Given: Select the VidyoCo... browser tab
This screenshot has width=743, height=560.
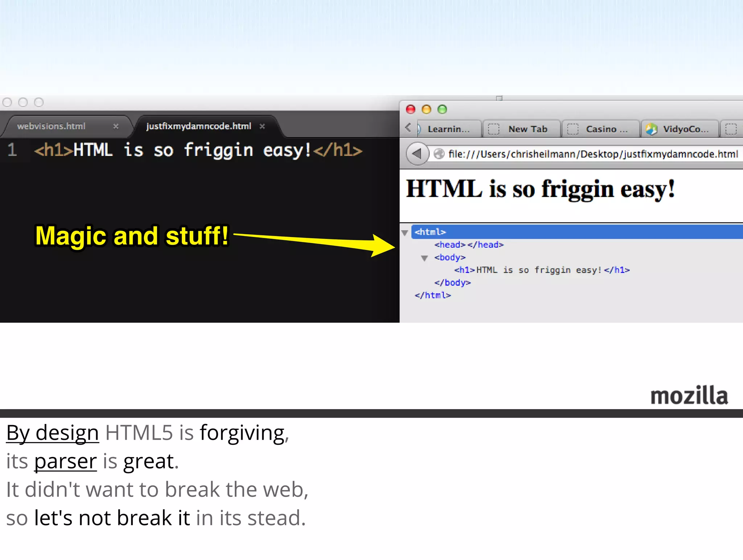Looking at the screenshot, I should 680,129.
